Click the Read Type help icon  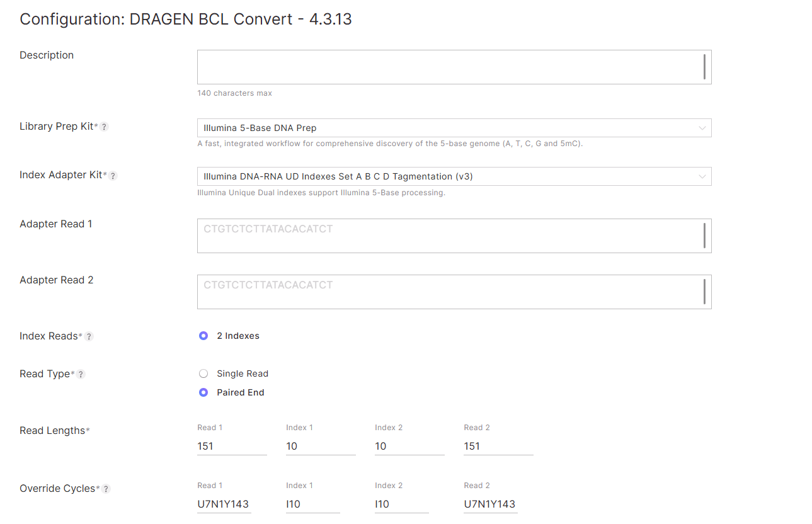click(81, 374)
